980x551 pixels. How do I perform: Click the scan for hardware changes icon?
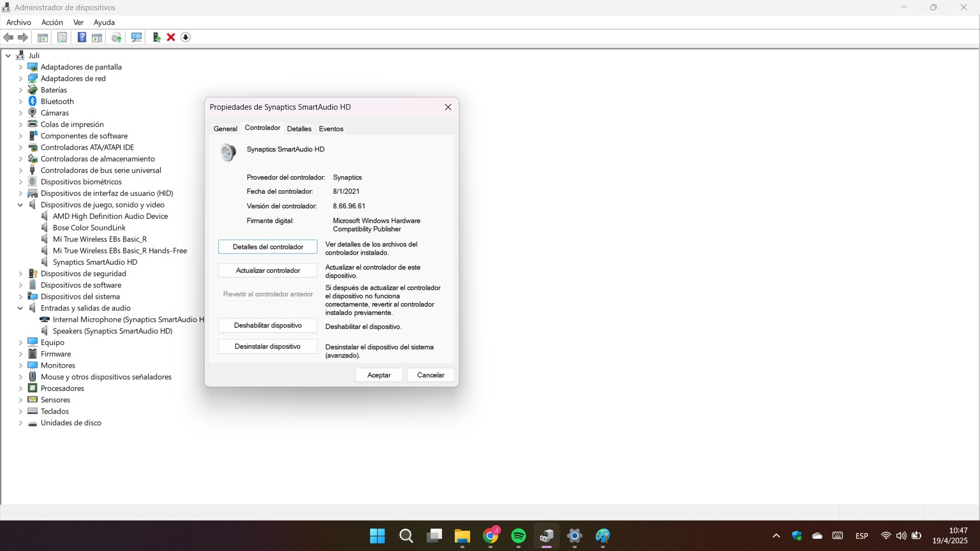(x=136, y=37)
